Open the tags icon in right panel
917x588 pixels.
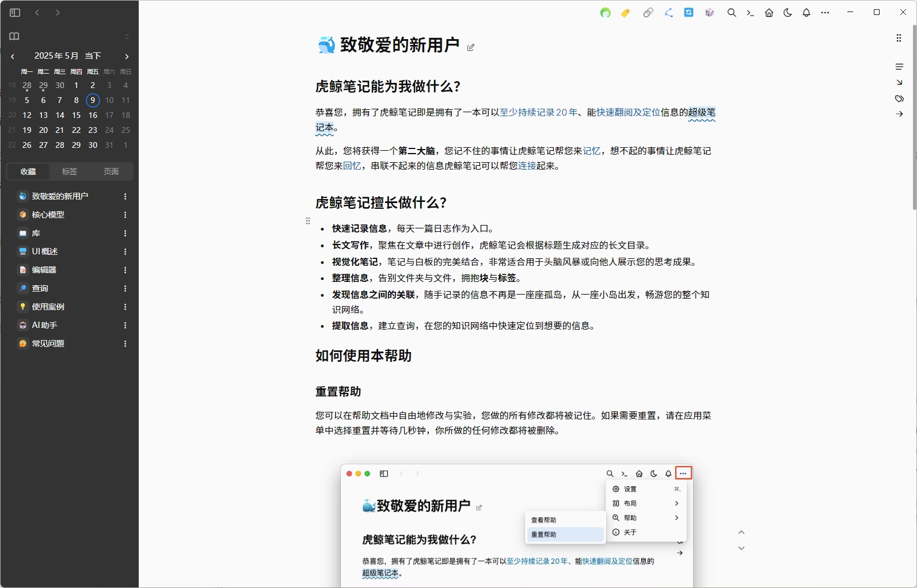899,98
